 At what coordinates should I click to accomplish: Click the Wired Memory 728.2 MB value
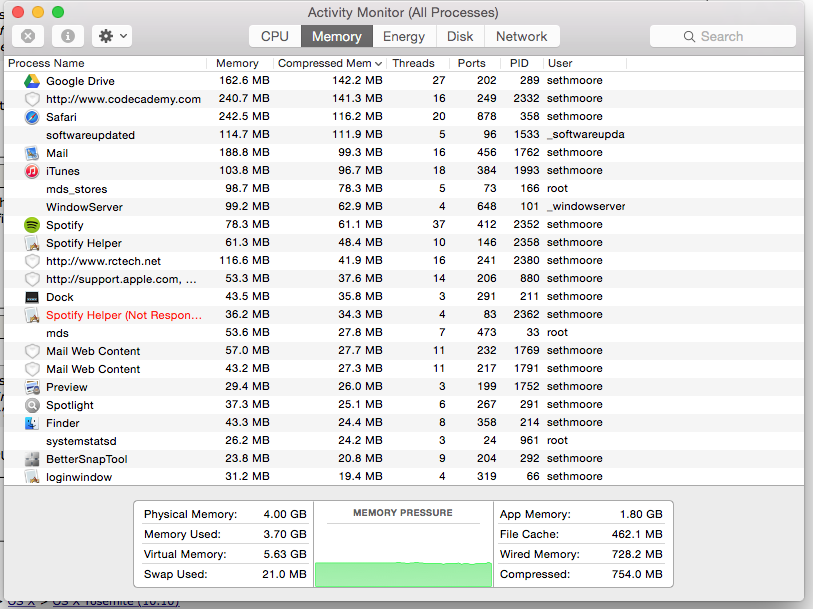click(637, 554)
